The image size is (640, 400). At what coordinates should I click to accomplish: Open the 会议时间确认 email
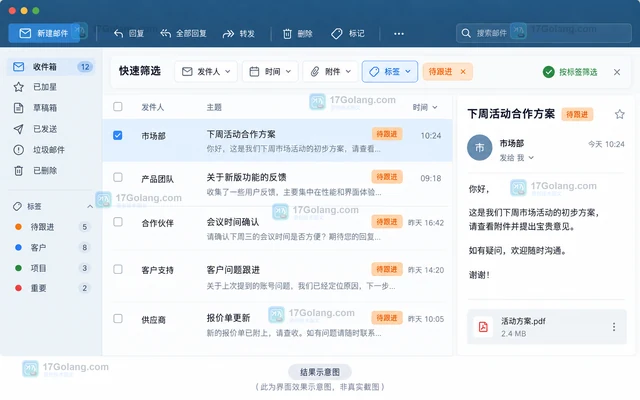tap(277, 229)
